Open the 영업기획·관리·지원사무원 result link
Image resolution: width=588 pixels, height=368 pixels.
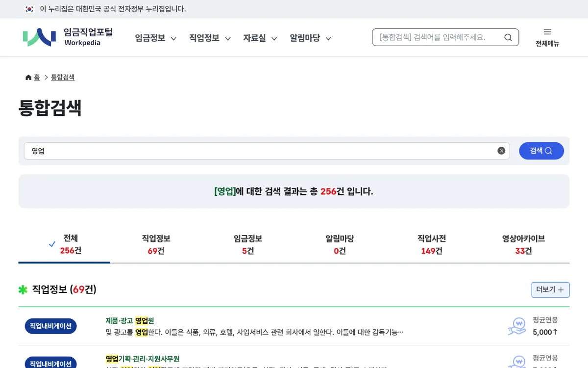(143, 359)
